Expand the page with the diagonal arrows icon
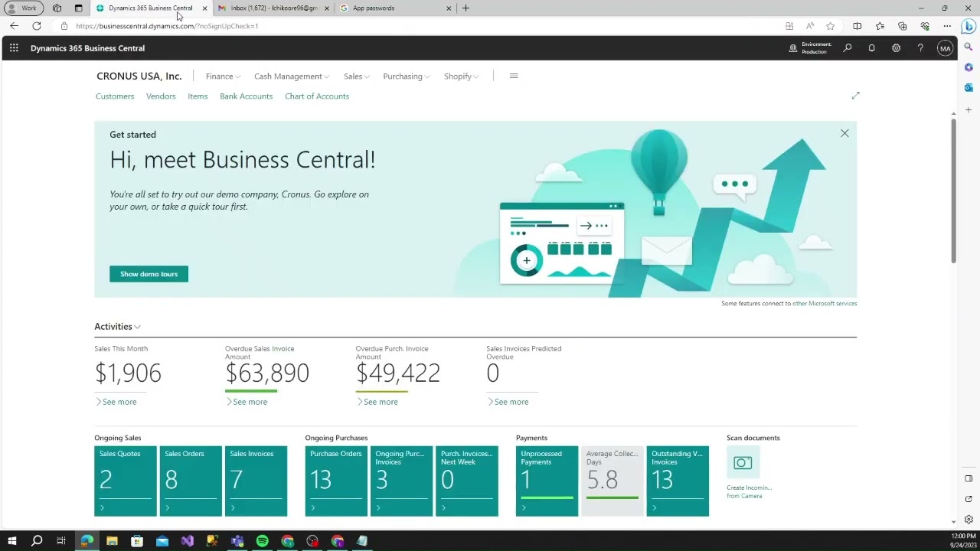The width and height of the screenshot is (980, 551). [x=855, y=96]
